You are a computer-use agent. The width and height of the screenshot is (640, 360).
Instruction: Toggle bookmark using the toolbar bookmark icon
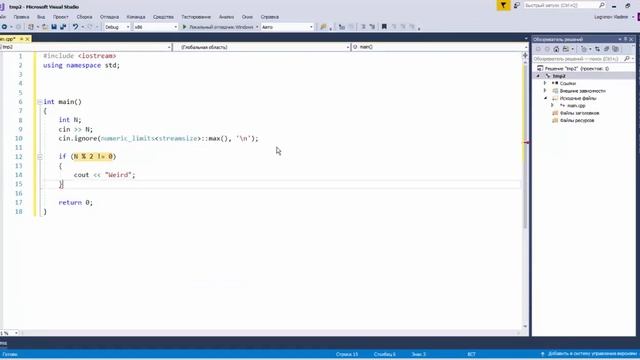384,27
